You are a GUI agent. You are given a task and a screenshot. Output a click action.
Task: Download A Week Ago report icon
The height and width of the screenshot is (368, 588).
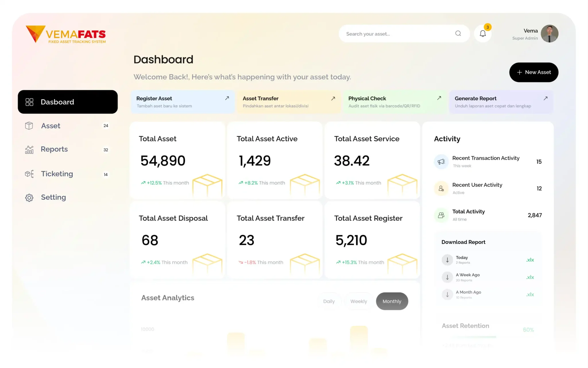pos(447,277)
